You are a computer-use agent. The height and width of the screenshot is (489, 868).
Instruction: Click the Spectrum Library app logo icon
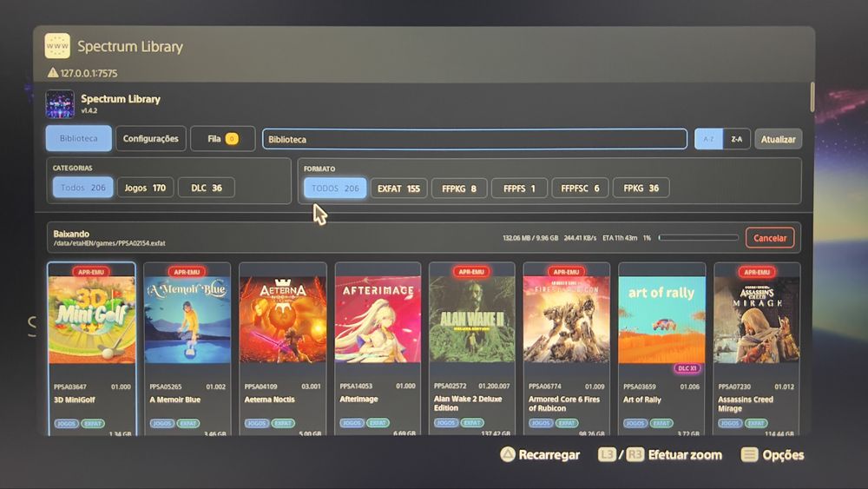pyautogui.click(x=60, y=104)
